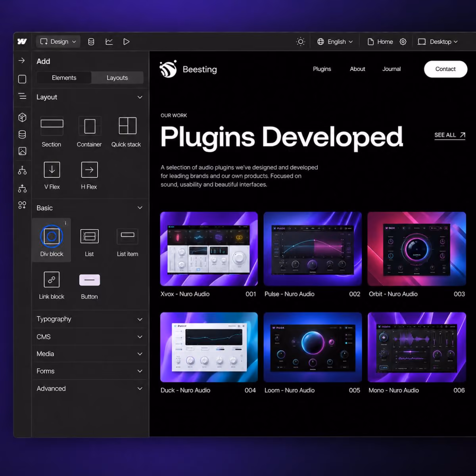Select the Xvox - Nuro Audio thumbnail
Viewport: 476px width, 476px height.
coord(209,249)
